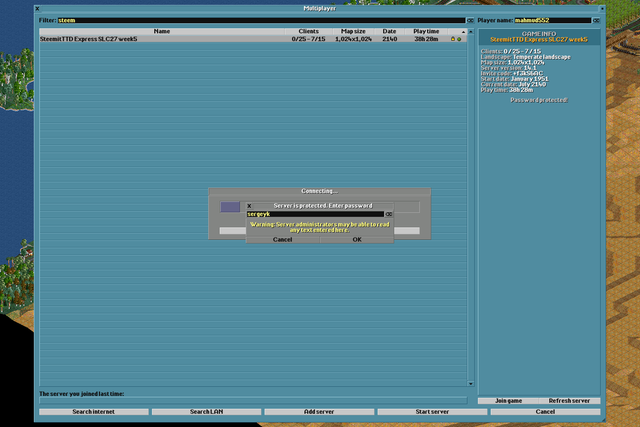Click the Connecting... dialog title bar
The height and width of the screenshot is (427, 640).
point(320,191)
